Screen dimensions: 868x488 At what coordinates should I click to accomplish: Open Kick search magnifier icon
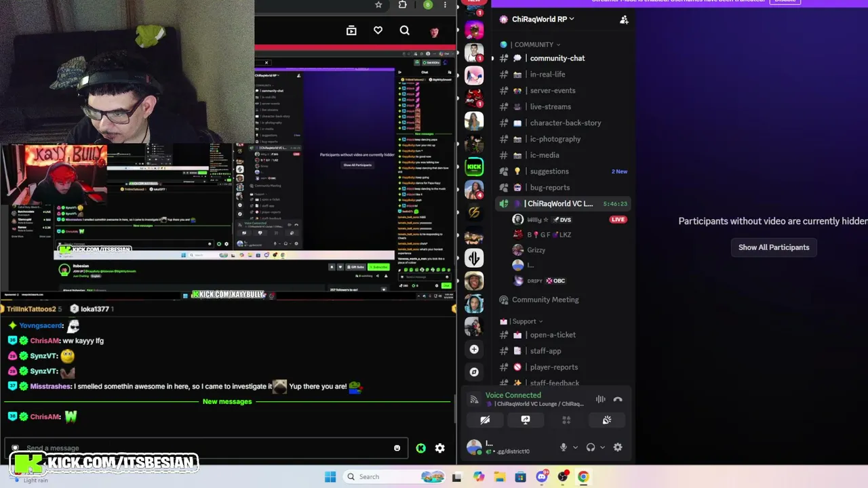pyautogui.click(x=405, y=30)
